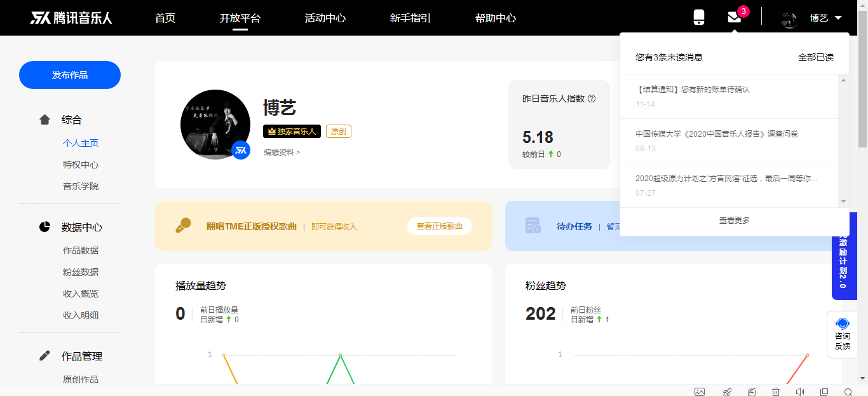Open 活动中心 navigation item
Image resolution: width=868 pixels, height=396 pixels.
[x=325, y=18]
